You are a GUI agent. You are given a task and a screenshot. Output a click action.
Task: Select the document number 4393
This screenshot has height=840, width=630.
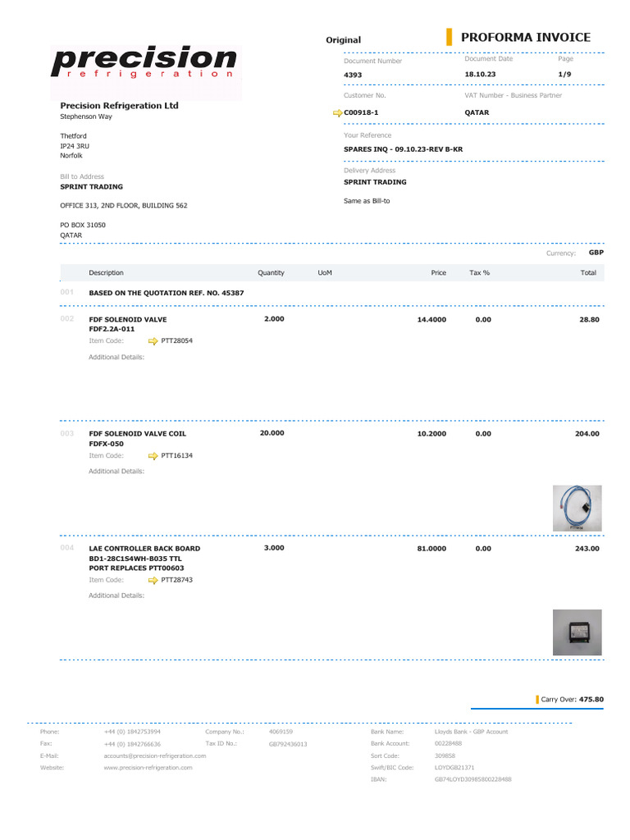point(353,75)
